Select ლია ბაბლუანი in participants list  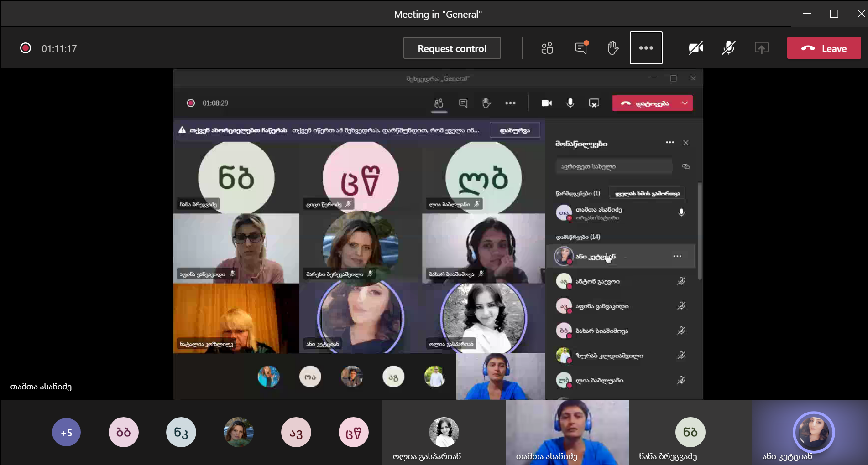click(621, 380)
